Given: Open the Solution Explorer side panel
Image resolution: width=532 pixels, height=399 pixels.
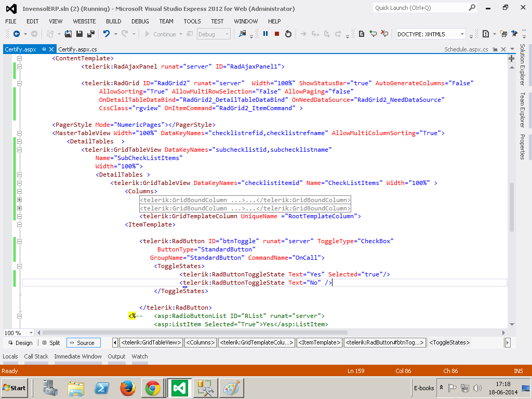Looking at the screenshot, I should (523, 64).
